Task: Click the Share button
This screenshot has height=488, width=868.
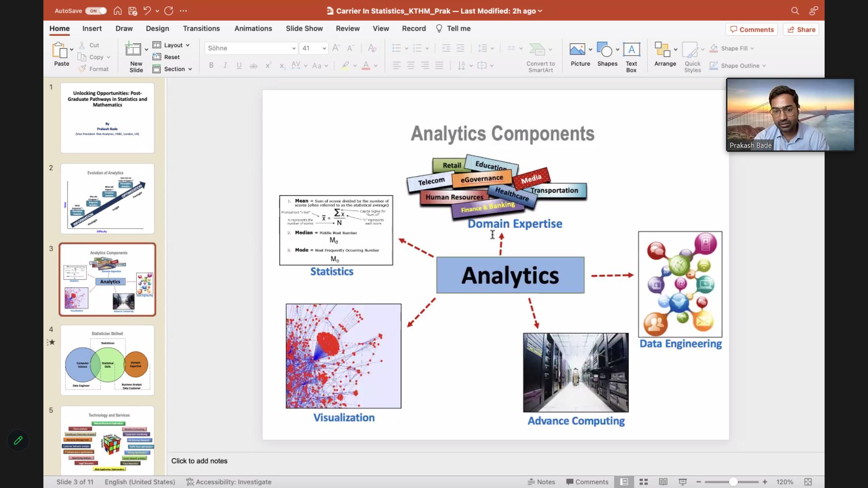Action: pos(801,29)
